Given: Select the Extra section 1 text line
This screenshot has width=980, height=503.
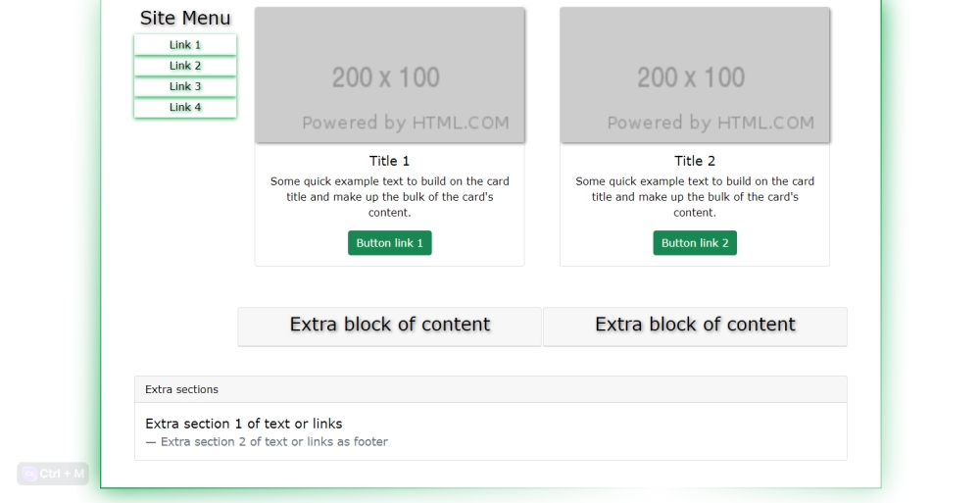Looking at the screenshot, I should tap(244, 424).
